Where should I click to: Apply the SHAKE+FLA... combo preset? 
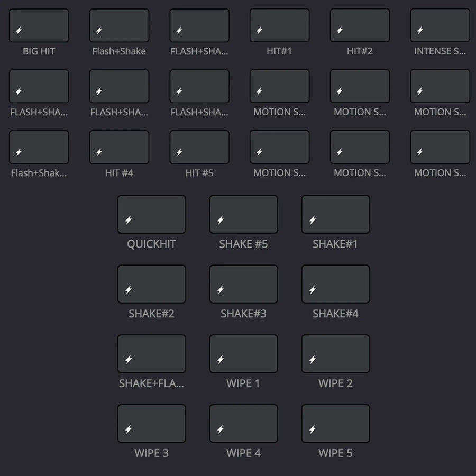pos(152,354)
